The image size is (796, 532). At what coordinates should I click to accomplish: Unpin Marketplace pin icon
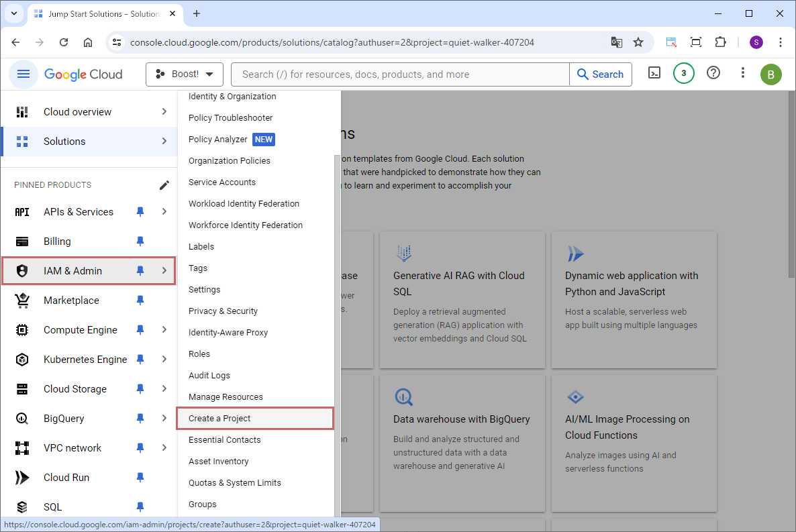[140, 300]
